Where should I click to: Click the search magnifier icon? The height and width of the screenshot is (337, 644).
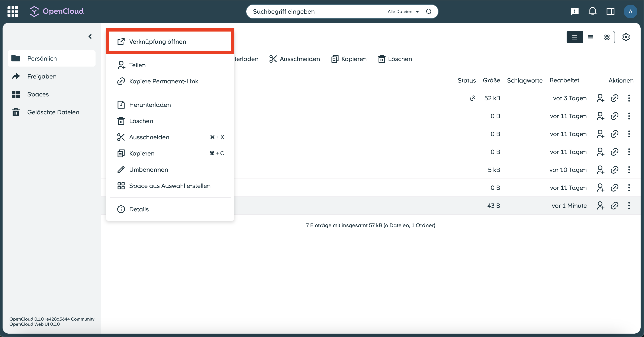tap(429, 12)
